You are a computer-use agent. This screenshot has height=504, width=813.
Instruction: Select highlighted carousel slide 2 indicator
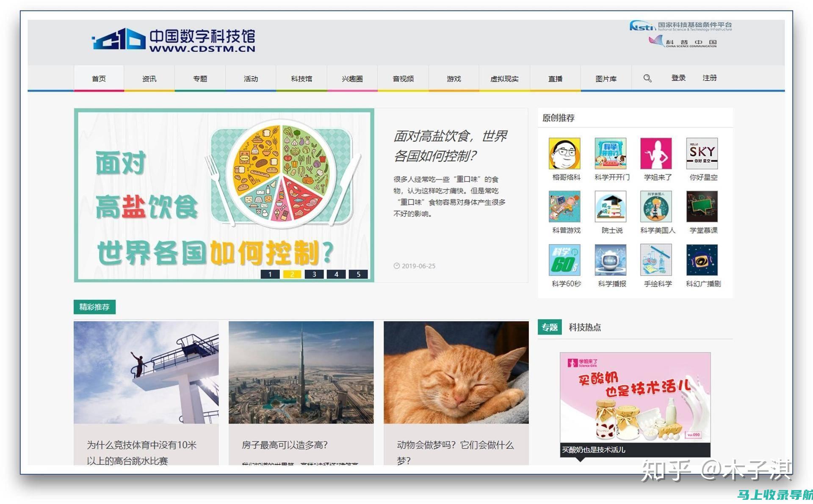[292, 274]
